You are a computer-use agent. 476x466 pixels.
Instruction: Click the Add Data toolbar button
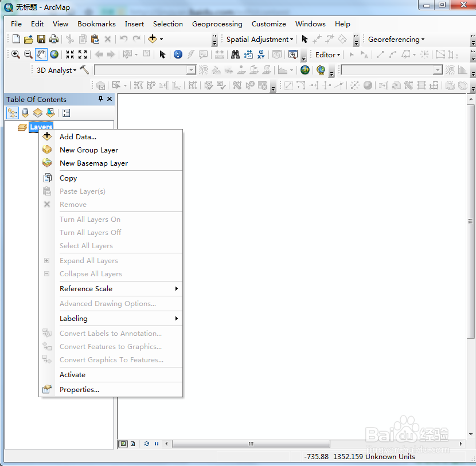tap(153, 39)
